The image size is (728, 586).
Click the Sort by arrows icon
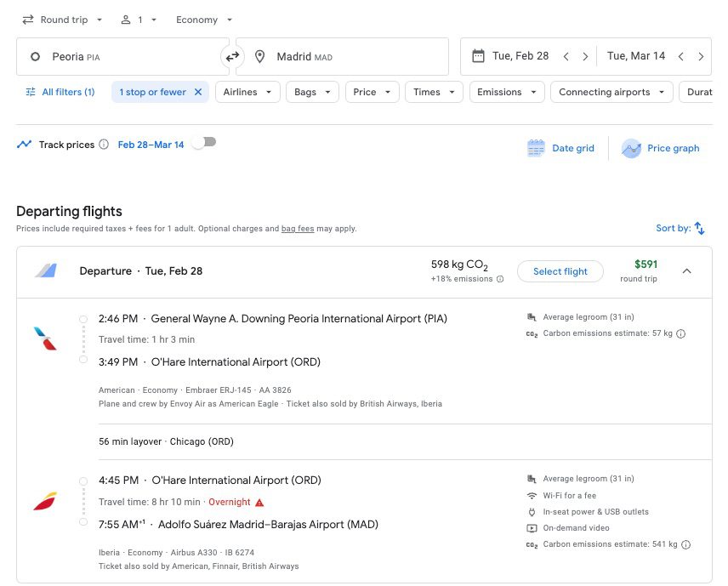coord(699,228)
